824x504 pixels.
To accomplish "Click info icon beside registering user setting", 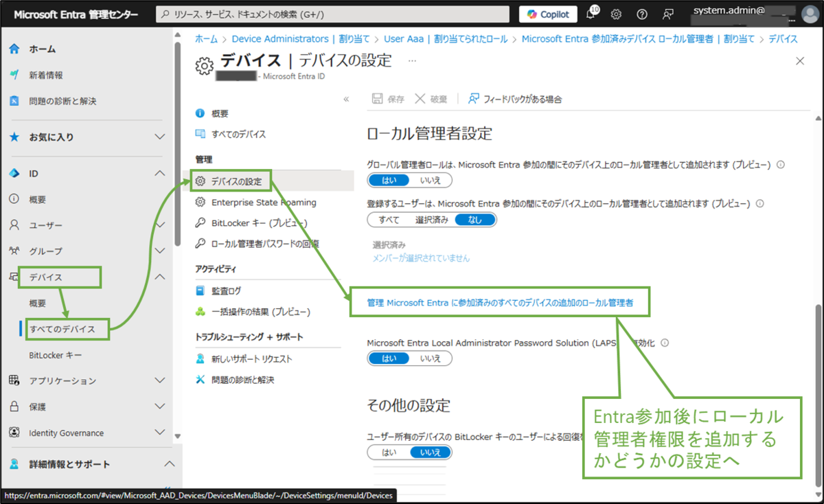I will pos(760,204).
